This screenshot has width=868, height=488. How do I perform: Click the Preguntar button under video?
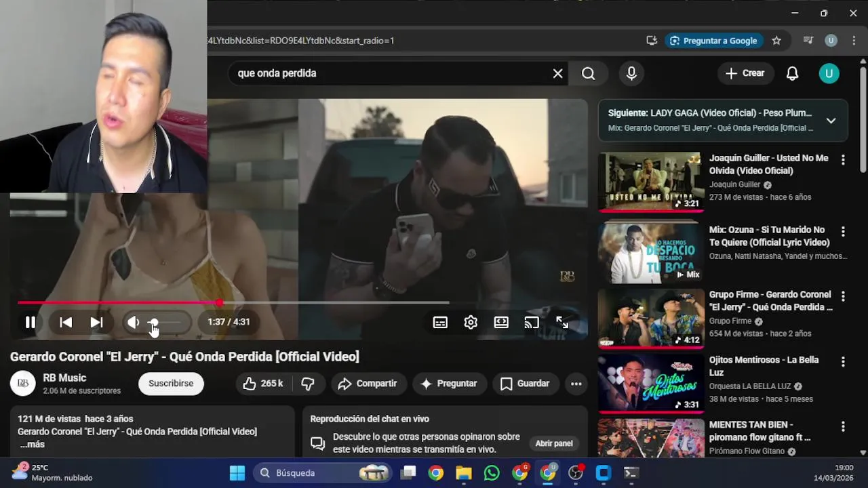click(450, 384)
